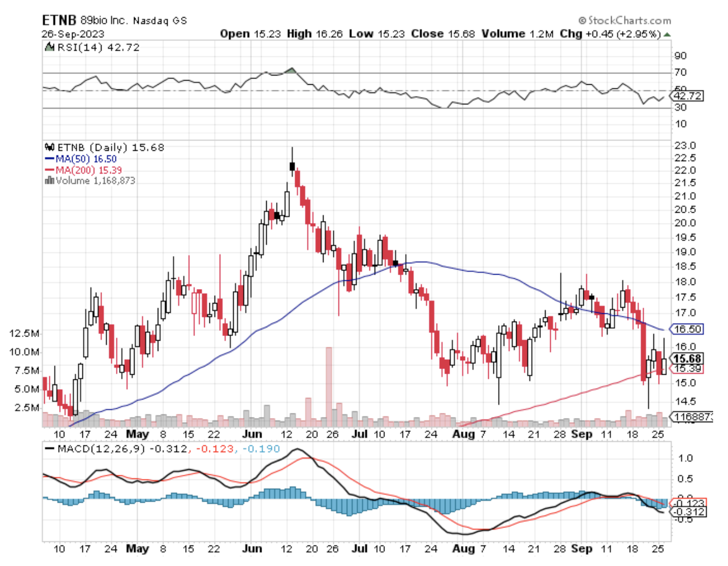Click the RSI mountain icon in legend
Screen dimensions: 728x566
click(49, 47)
